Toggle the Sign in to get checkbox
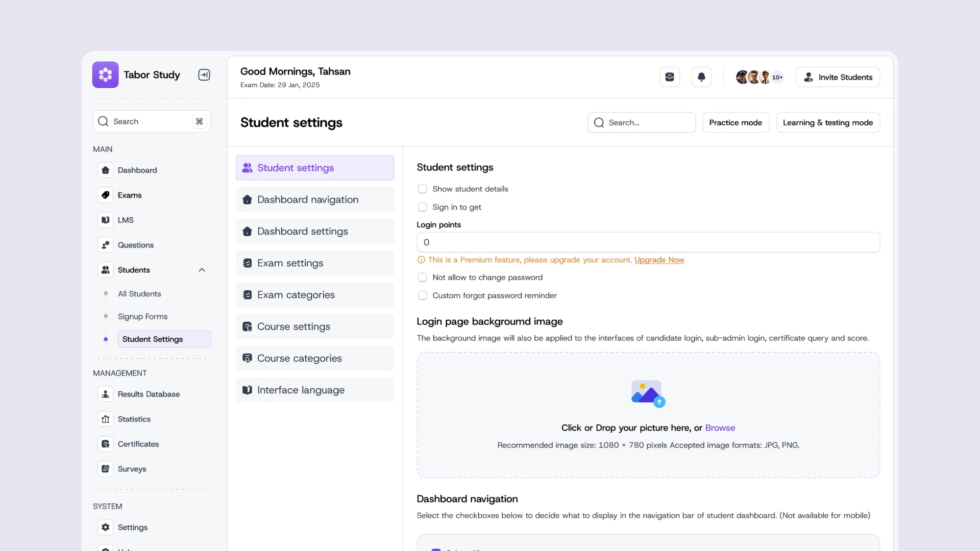Image resolution: width=980 pixels, height=551 pixels. point(422,207)
